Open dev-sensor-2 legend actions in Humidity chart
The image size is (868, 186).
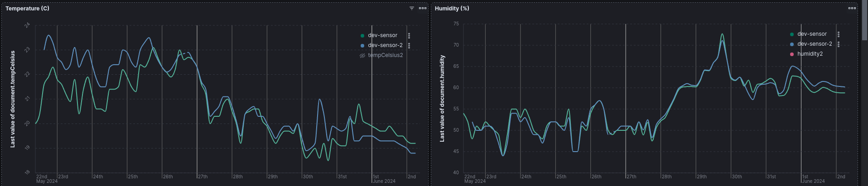pos(839,44)
